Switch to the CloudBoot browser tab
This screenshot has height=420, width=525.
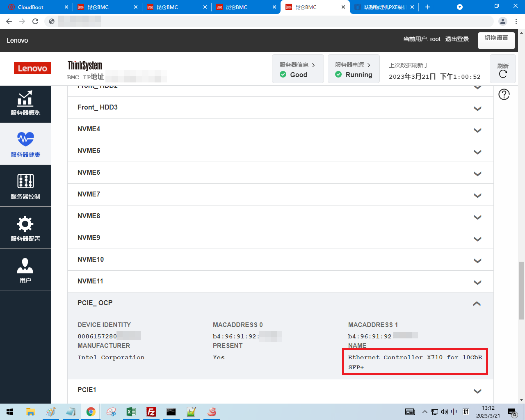[35, 7]
